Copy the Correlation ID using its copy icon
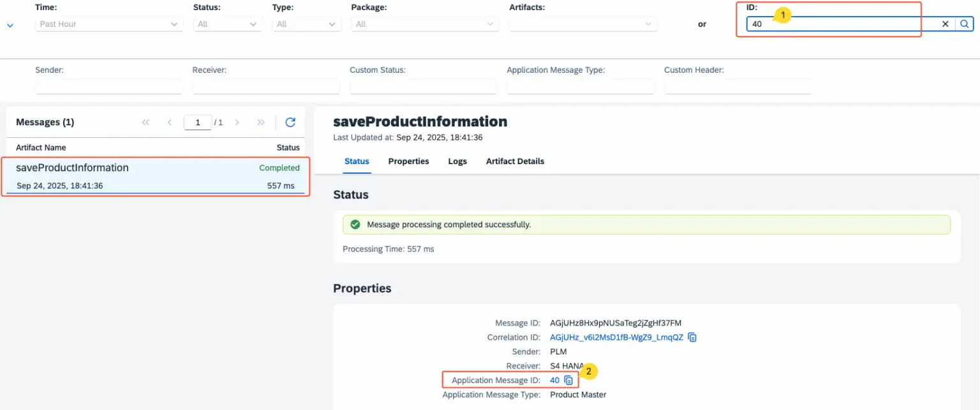Image resolution: width=980 pixels, height=410 pixels. coord(692,337)
